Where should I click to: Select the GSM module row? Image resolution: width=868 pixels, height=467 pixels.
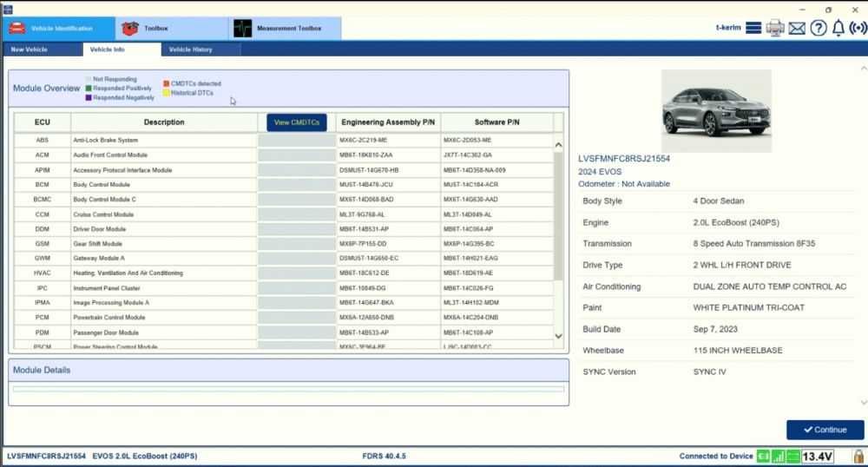(284, 243)
